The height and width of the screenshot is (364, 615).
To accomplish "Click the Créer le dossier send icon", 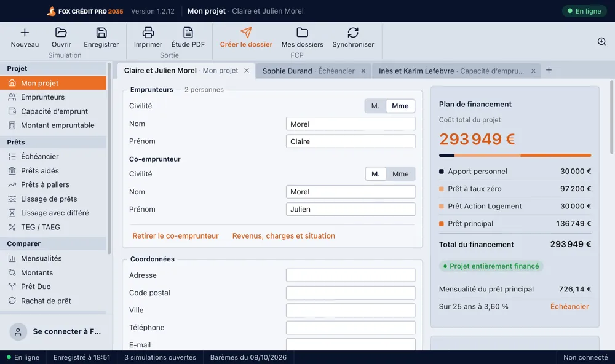I will click(x=246, y=33).
